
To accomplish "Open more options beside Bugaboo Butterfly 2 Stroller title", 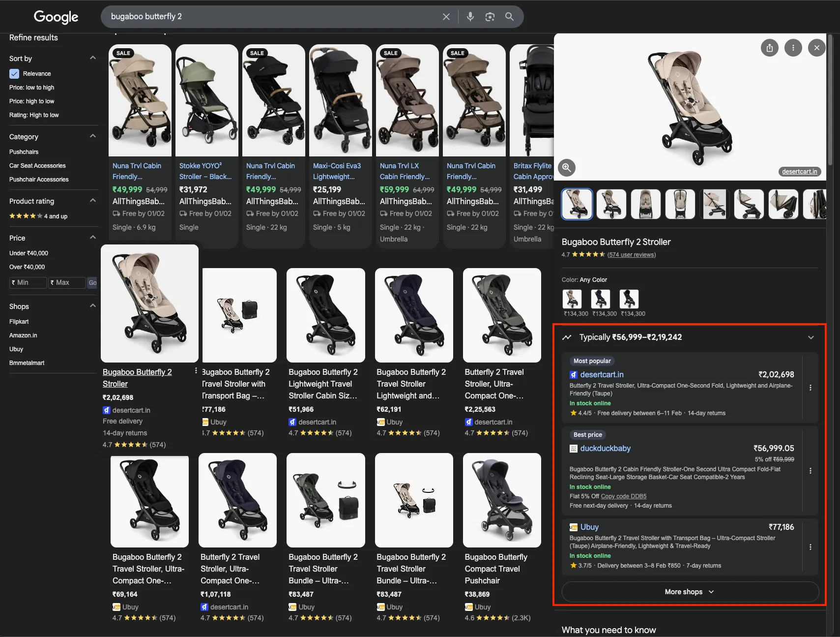I will pyautogui.click(x=196, y=371).
